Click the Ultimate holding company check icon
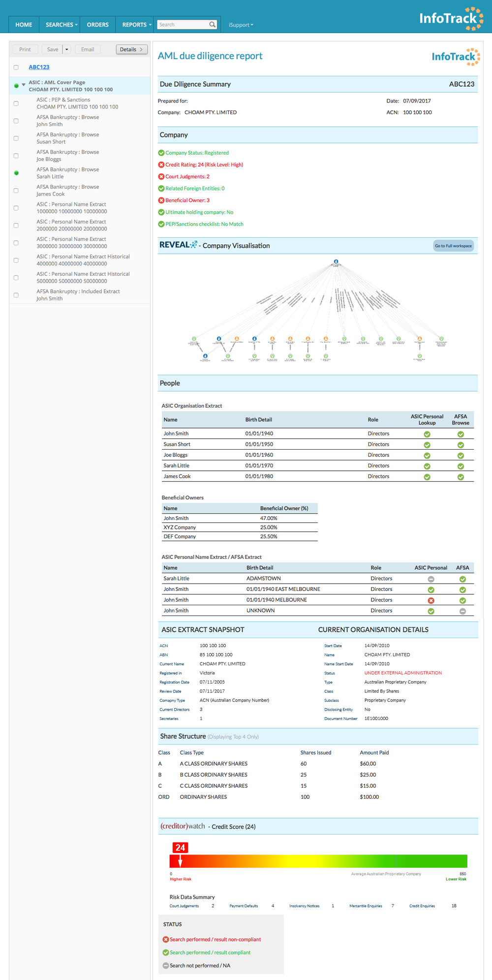492x980 pixels. click(161, 212)
